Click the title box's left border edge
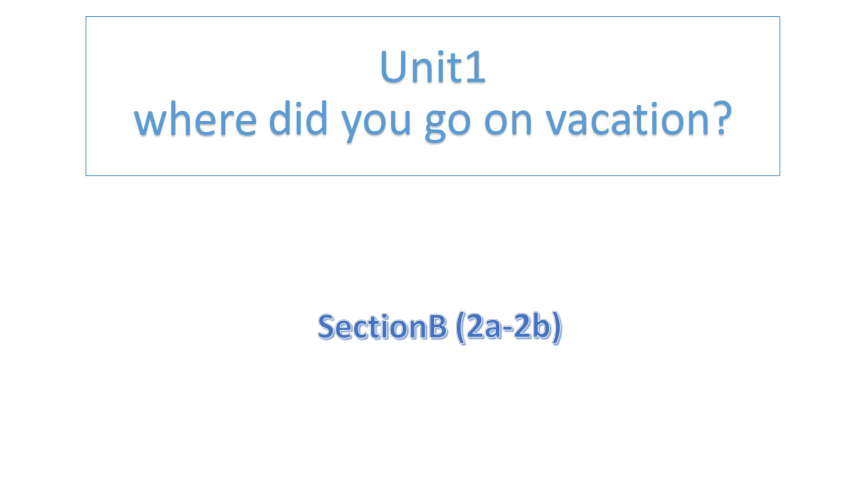This screenshot has width=860, height=484. (86, 96)
